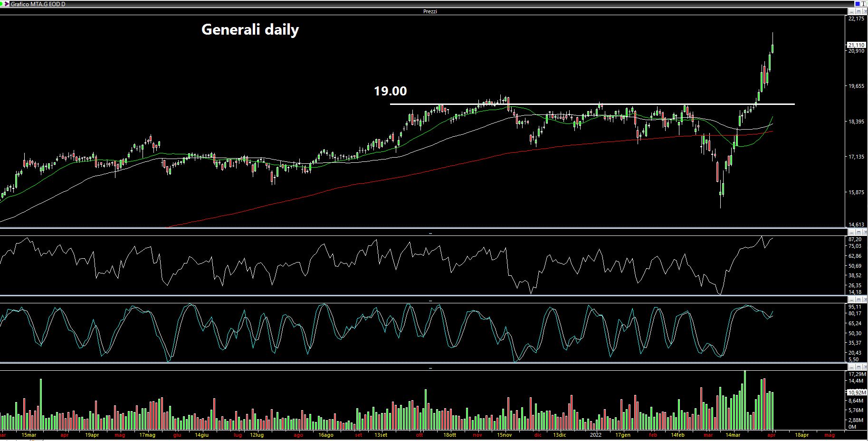The width and height of the screenshot is (868, 441).
Task: Click the purple arrow icon beside Grafico title
Action: coord(7,4)
